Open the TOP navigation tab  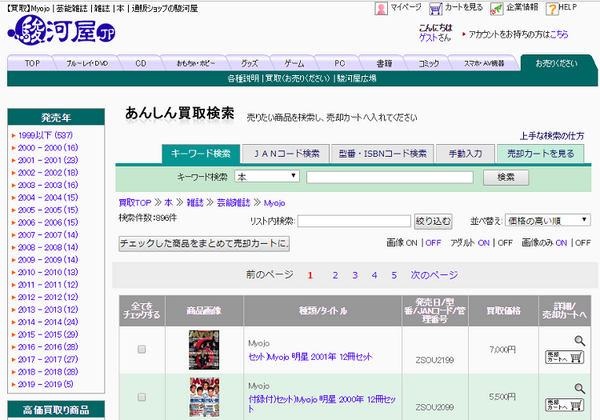[32, 63]
